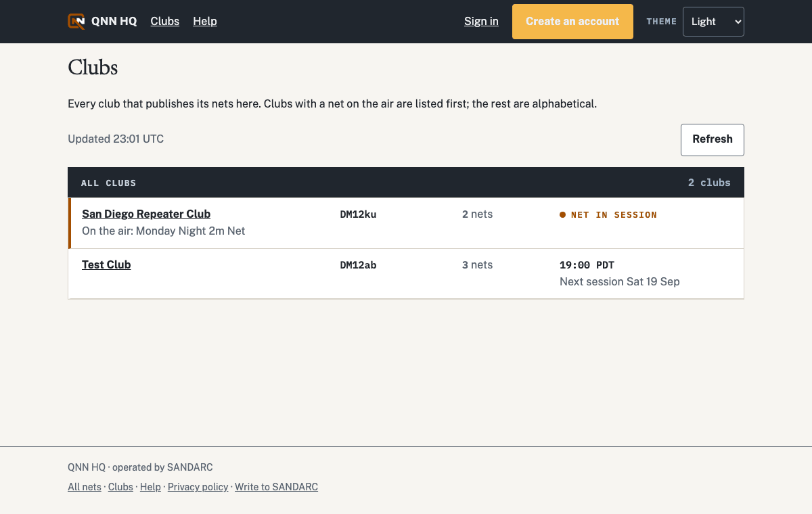Viewport: 812px width, 514px height.
Task: Click the Clubs page heading
Action: tap(93, 68)
